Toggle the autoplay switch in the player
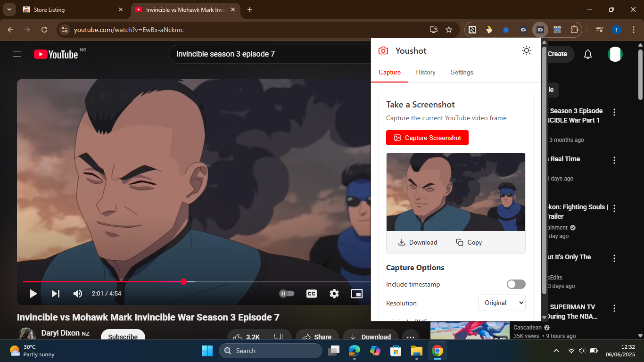This screenshot has width=644, height=362. [287, 293]
